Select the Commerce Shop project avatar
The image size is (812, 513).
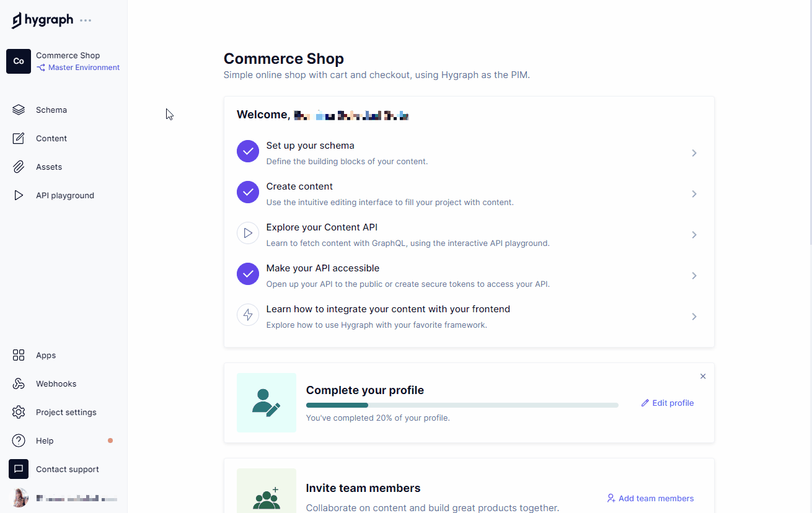coord(18,61)
